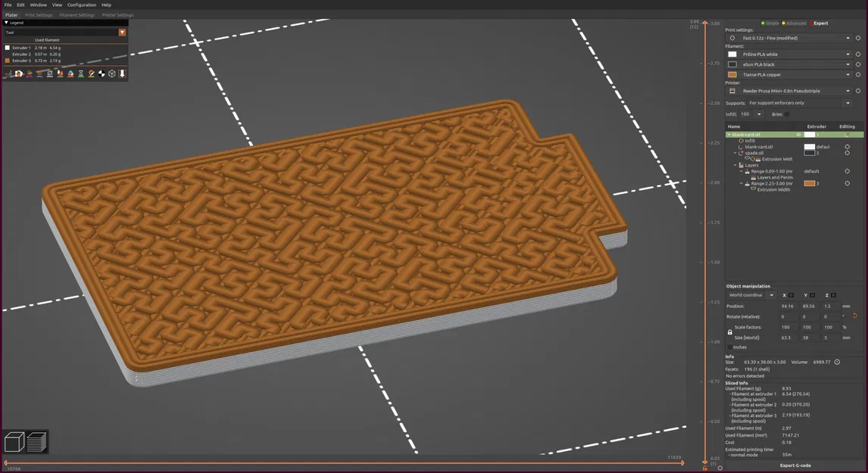Switch to Filament Settings tab

click(x=77, y=15)
